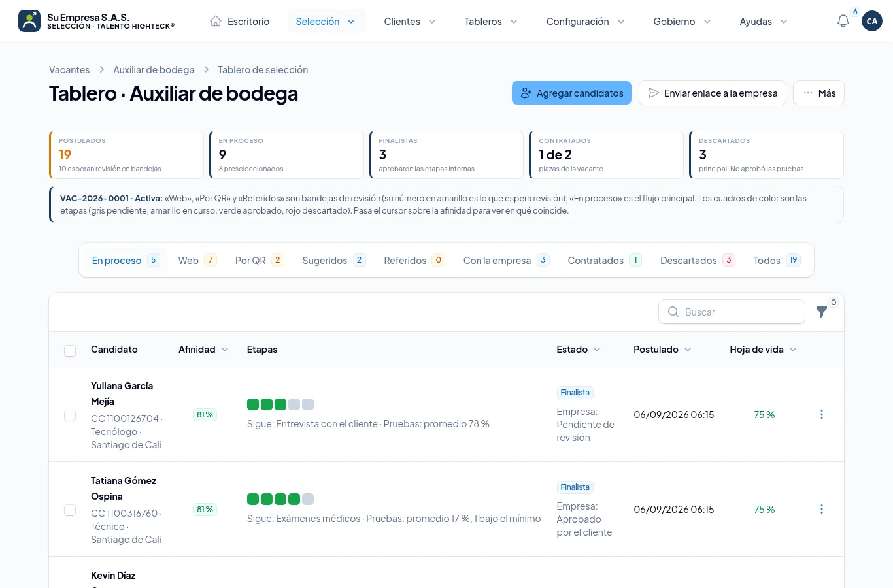Click the Postulados 19 summary card

click(126, 155)
